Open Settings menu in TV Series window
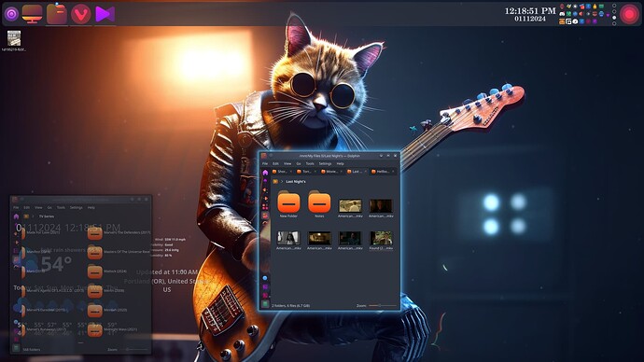The width and height of the screenshot is (644, 362). click(x=76, y=207)
